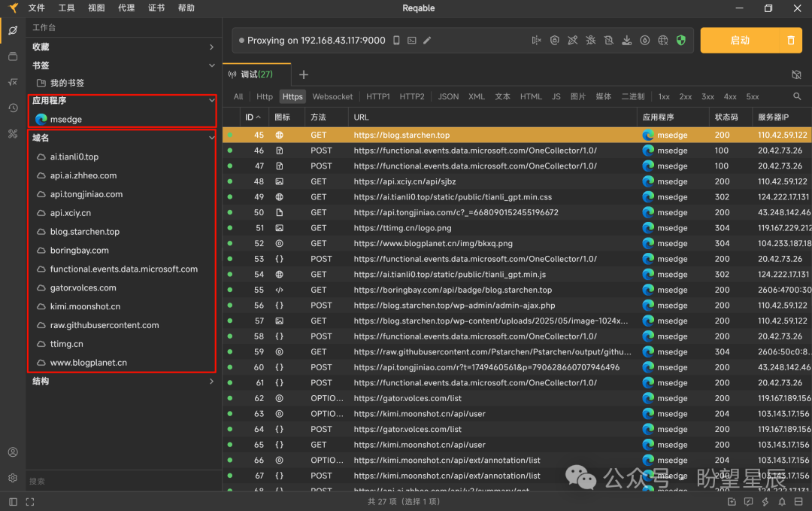Click the water drop icon in proxy toolbar
812x511 pixels.
click(645, 41)
